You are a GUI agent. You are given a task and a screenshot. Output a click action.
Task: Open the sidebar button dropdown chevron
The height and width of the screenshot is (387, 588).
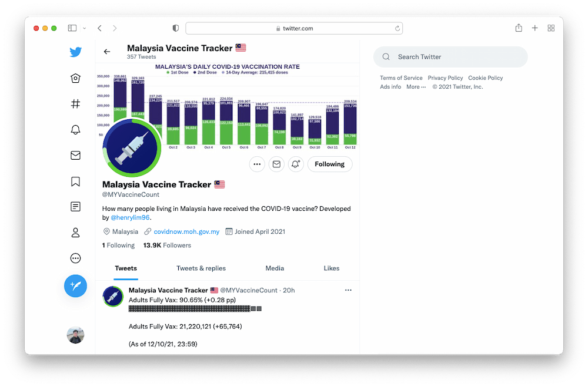coord(84,28)
